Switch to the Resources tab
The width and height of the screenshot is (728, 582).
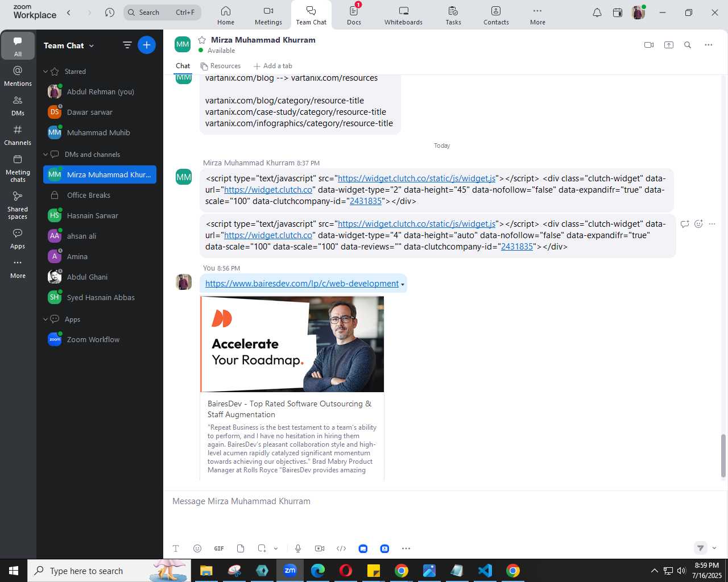tap(221, 66)
